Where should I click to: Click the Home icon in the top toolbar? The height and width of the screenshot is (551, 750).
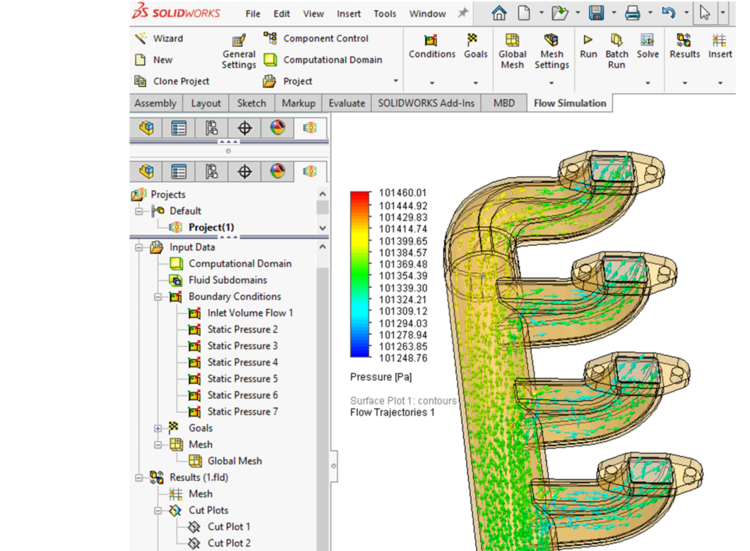pyautogui.click(x=499, y=14)
